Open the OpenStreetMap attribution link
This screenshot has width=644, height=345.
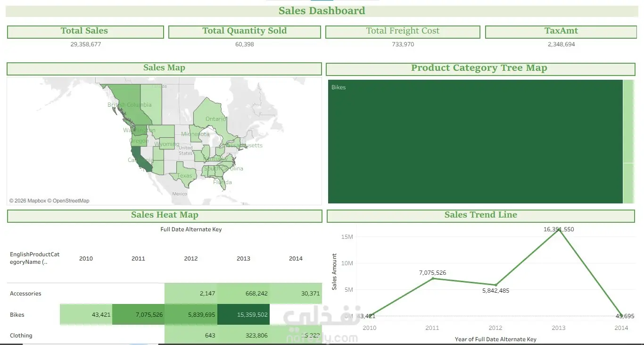[x=71, y=201]
